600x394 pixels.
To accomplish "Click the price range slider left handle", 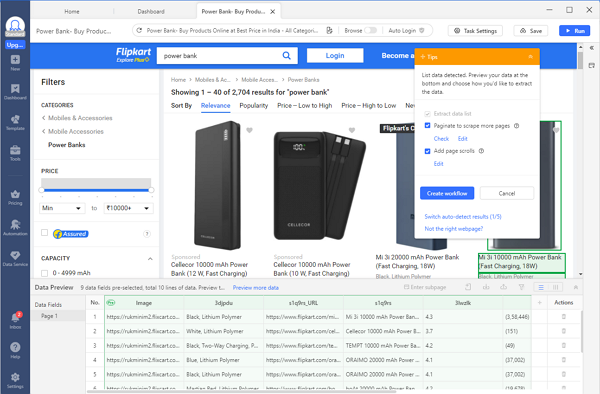I will 41,190.
